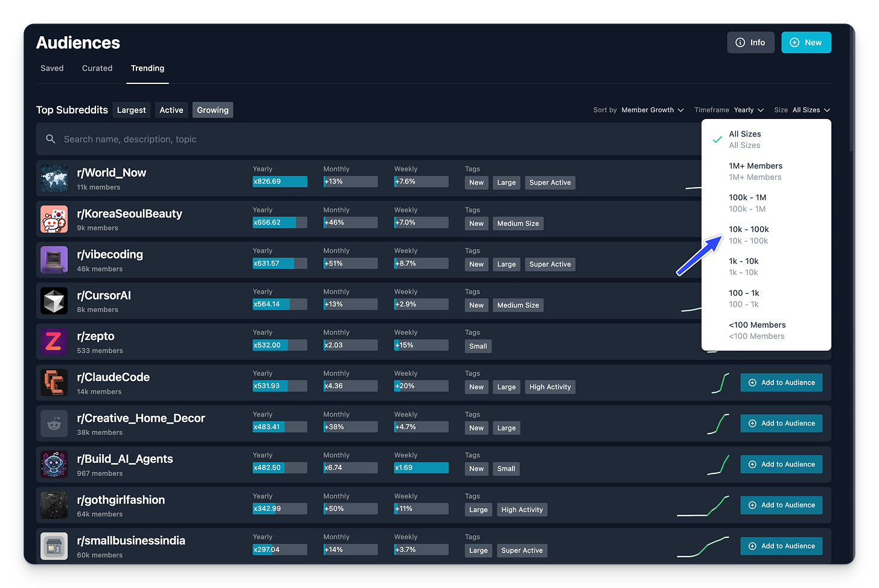Click the Small tag on r/zepto
Viewport: 879px width, 588px height.
tap(478, 346)
